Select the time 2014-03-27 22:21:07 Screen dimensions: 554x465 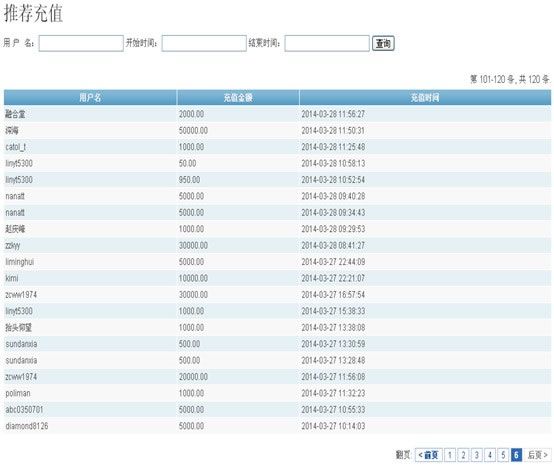(x=333, y=278)
